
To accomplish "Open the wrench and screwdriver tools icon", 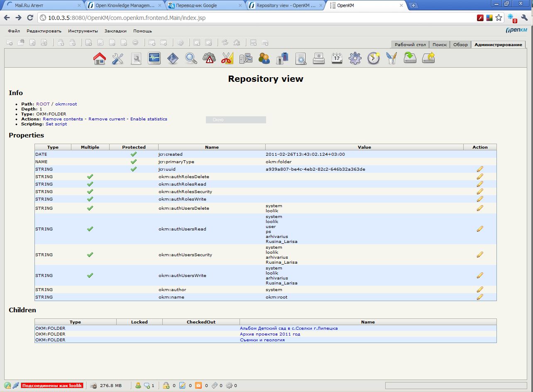I will pos(118,58).
